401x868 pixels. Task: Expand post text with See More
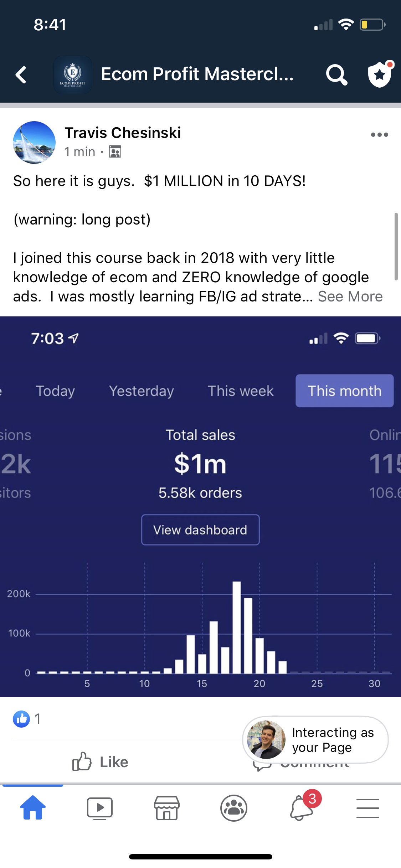coord(350,296)
